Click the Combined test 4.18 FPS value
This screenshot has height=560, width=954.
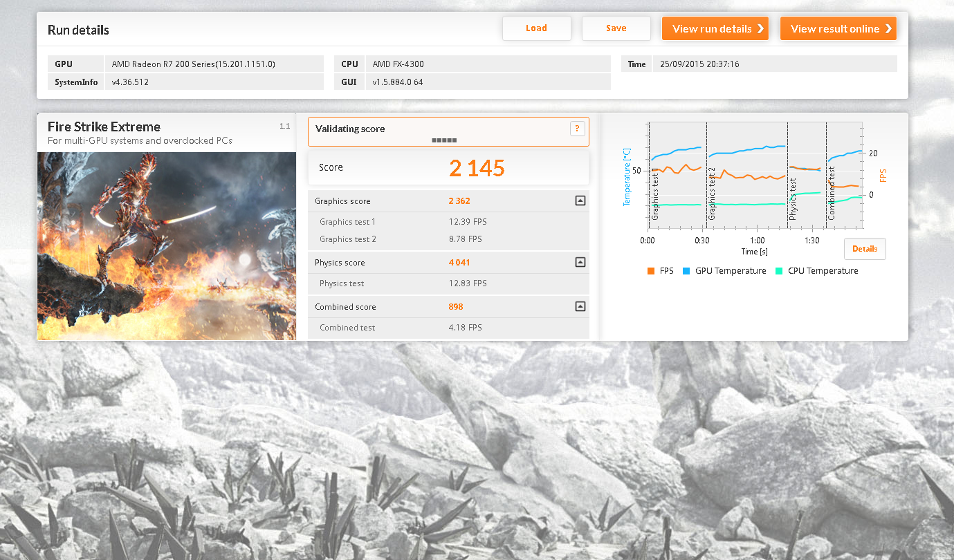point(466,328)
